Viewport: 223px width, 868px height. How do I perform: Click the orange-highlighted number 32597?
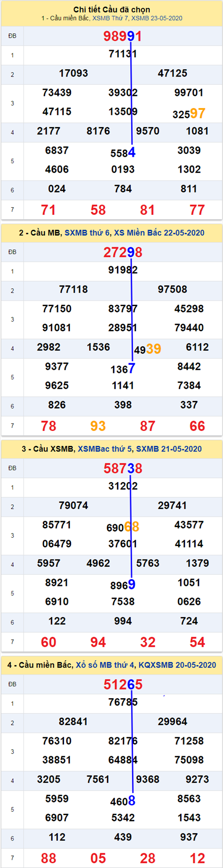click(189, 113)
